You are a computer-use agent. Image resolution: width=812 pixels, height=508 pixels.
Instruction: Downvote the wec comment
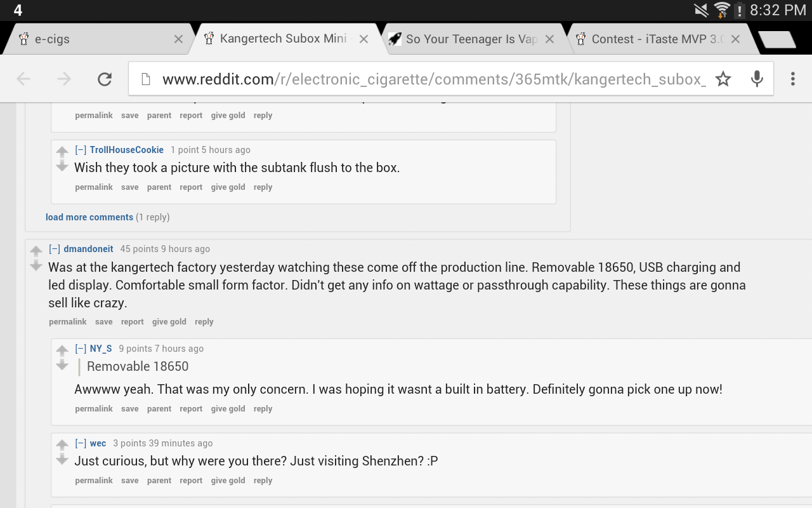(x=62, y=460)
